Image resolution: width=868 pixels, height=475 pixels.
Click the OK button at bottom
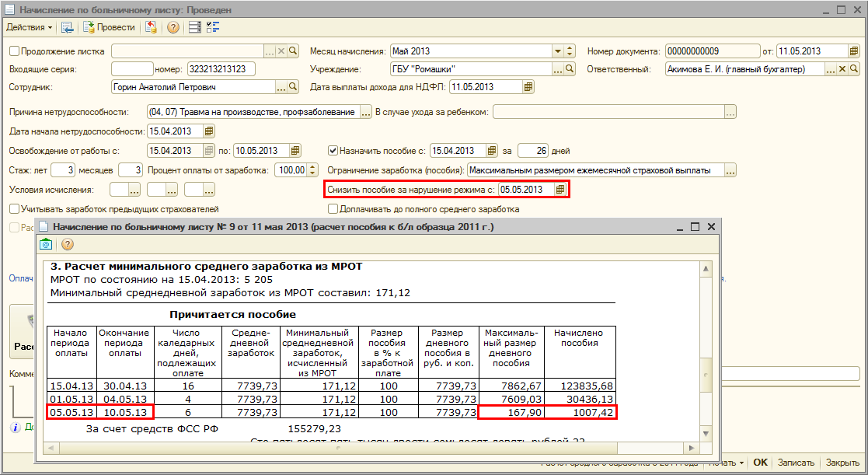click(x=760, y=463)
